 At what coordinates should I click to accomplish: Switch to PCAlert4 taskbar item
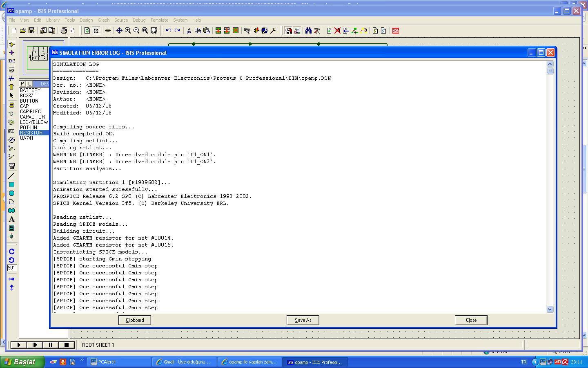[x=119, y=362]
